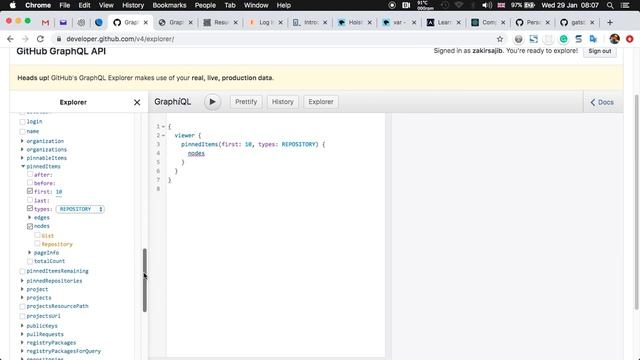The image size is (640, 360).
Task: Open Spotlight search in menu bar
Action: pyautogui.click(x=610, y=5)
